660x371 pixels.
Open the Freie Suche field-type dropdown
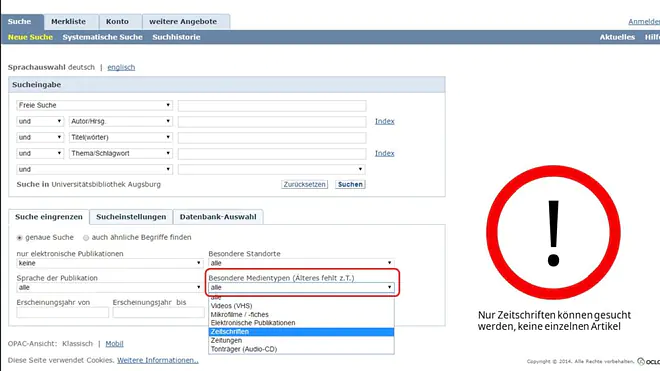(x=94, y=105)
